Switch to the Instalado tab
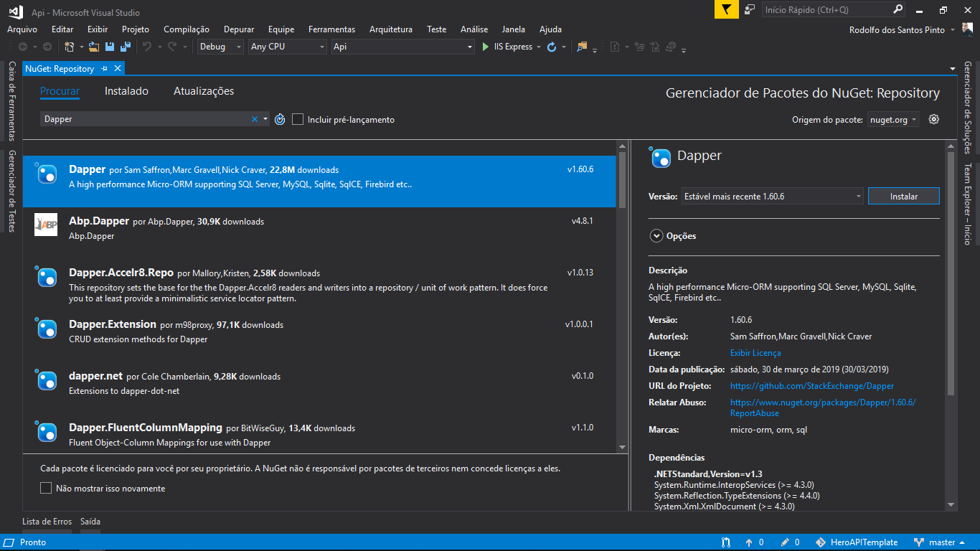This screenshot has height=551, width=980. (x=126, y=91)
